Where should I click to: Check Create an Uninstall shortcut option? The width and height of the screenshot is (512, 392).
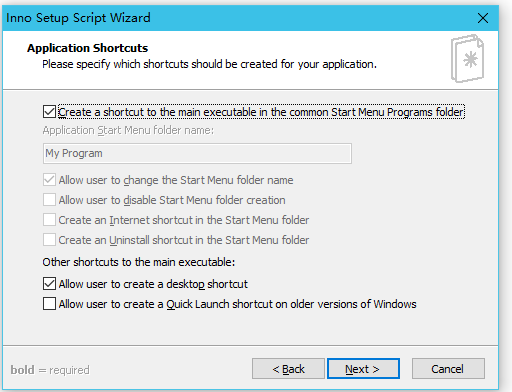point(49,240)
